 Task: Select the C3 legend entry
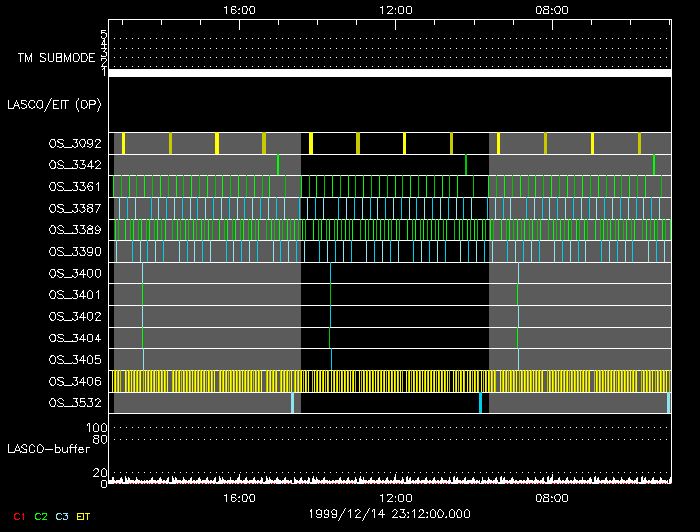(x=63, y=516)
